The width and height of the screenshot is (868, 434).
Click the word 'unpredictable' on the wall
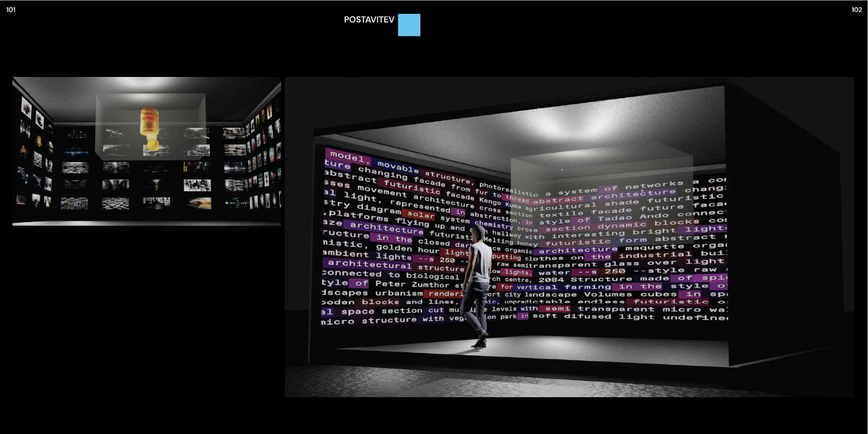[537, 302]
